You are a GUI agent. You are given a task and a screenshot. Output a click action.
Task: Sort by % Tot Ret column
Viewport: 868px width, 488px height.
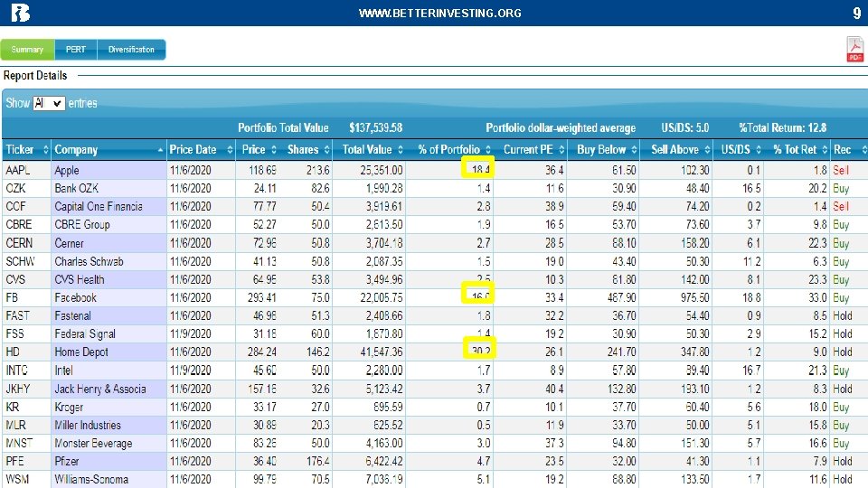[797, 149]
